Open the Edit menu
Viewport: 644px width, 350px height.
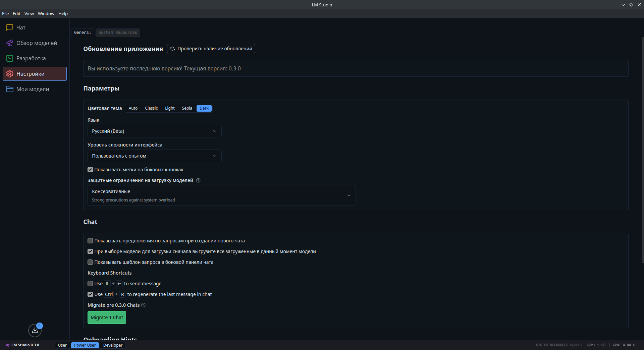click(x=16, y=13)
